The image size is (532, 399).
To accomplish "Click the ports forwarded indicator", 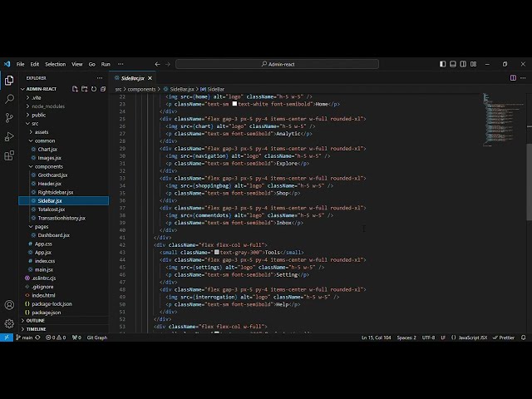I will tap(76, 337).
